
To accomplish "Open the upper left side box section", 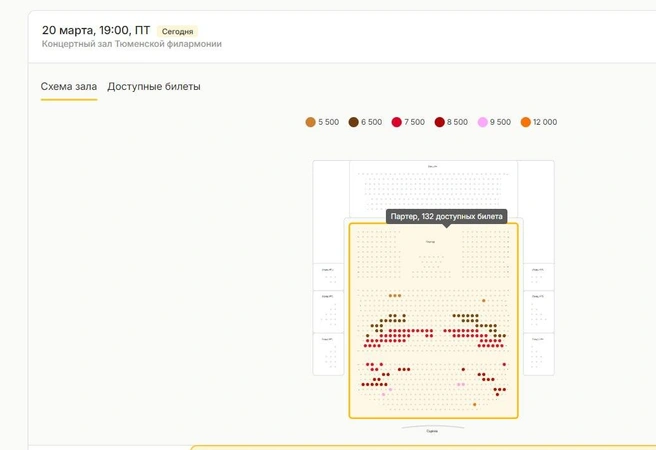I will click(328, 276).
